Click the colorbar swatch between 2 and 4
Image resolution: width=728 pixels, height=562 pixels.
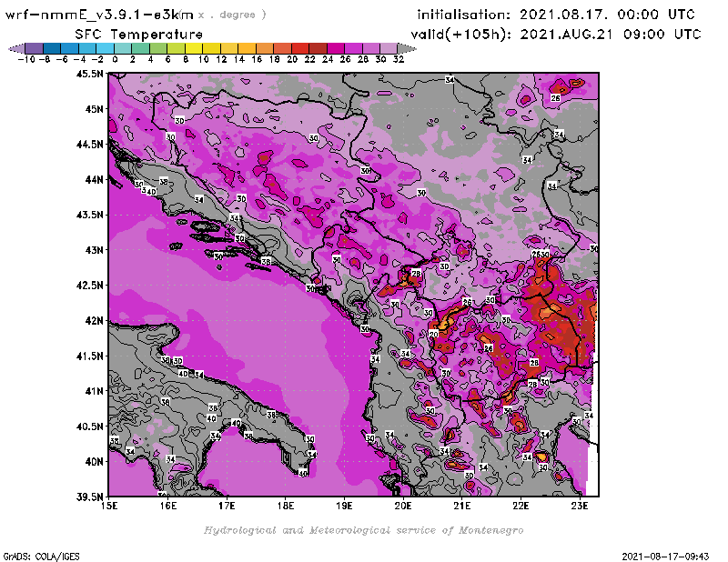[x=141, y=48]
